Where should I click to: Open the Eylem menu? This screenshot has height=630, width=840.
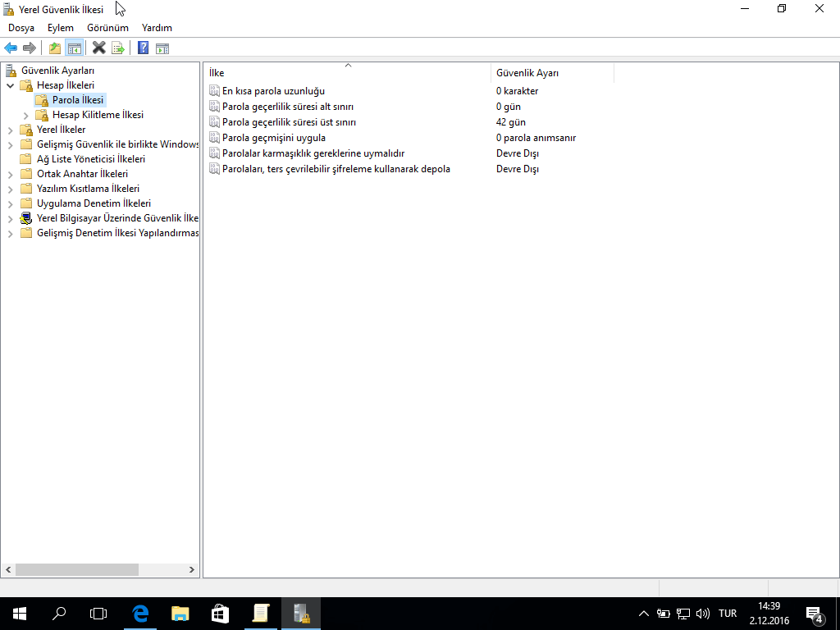coord(60,28)
